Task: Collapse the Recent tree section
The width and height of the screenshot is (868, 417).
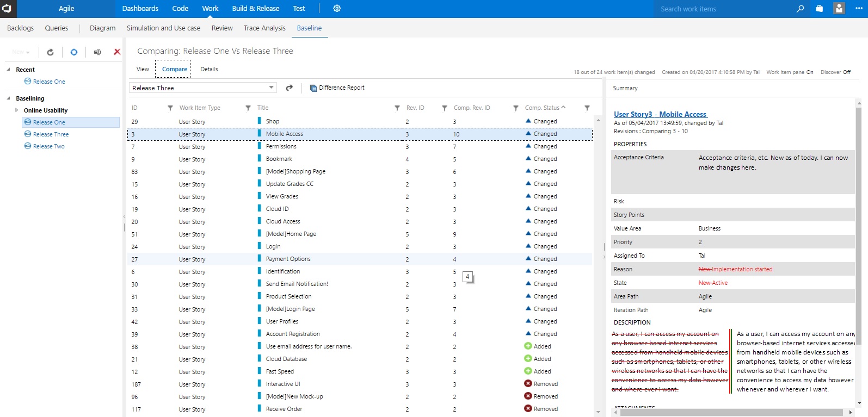Action: 8,70
